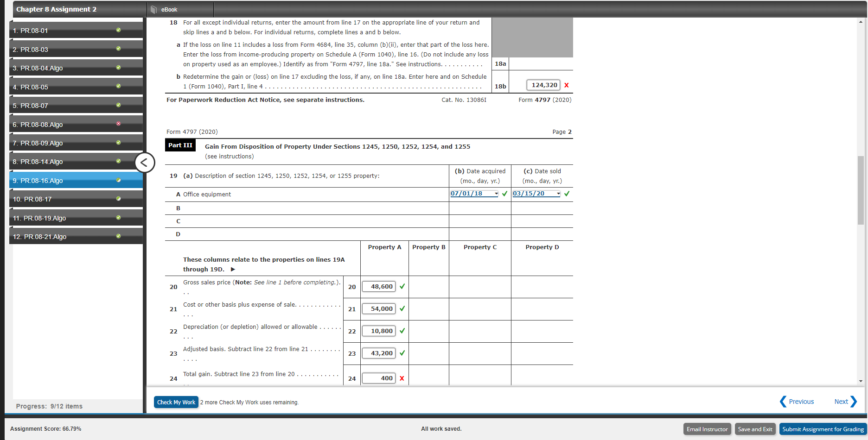This screenshot has width=868, height=440.
Task: Click the green status icon beside PR.08-03
Action: click(119, 49)
